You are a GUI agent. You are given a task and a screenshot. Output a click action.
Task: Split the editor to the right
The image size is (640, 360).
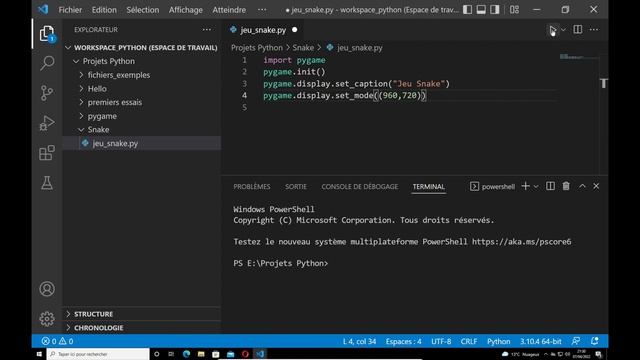(x=578, y=29)
